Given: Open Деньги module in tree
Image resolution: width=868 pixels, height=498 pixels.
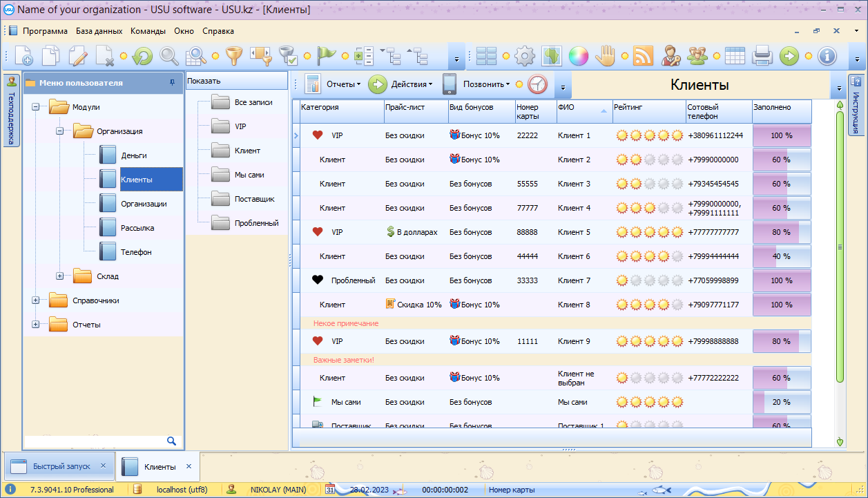Looking at the screenshot, I should tap(133, 155).
